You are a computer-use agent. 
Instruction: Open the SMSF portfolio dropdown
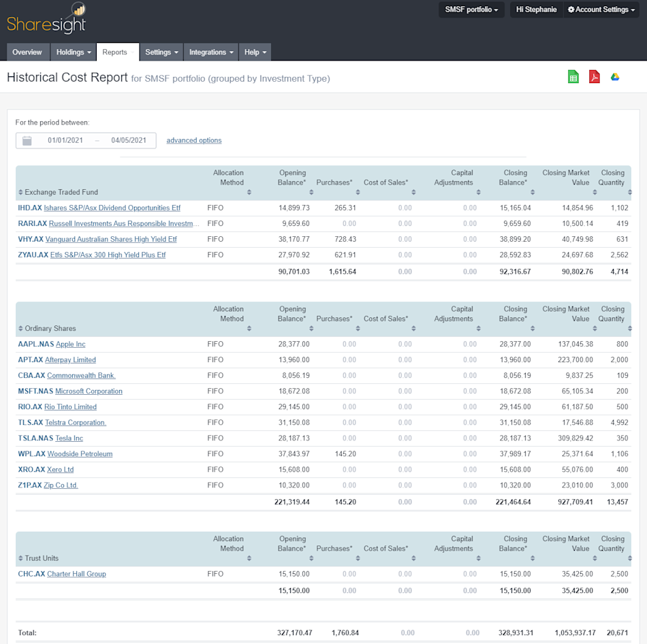(x=471, y=10)
